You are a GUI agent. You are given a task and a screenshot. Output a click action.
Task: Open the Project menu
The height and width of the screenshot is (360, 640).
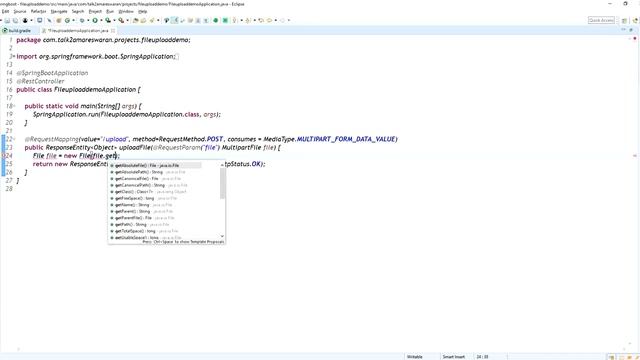pyautogui.click(x=95, y=11)
